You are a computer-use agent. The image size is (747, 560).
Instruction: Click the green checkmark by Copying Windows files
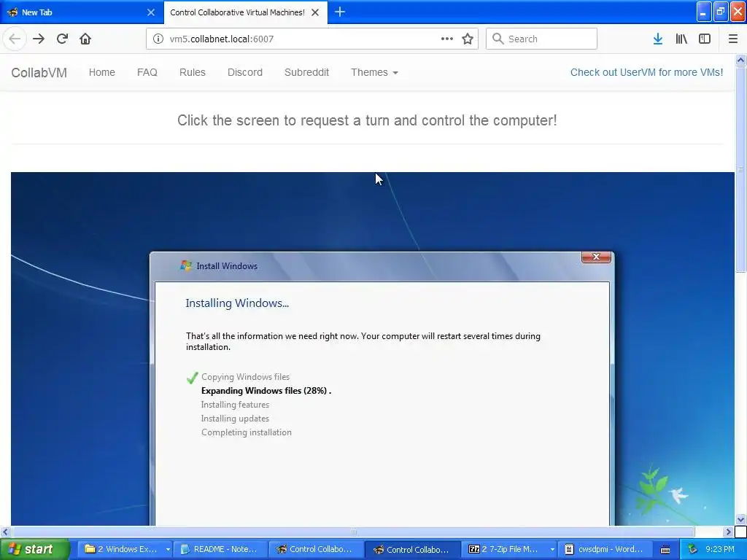[192, 378]
